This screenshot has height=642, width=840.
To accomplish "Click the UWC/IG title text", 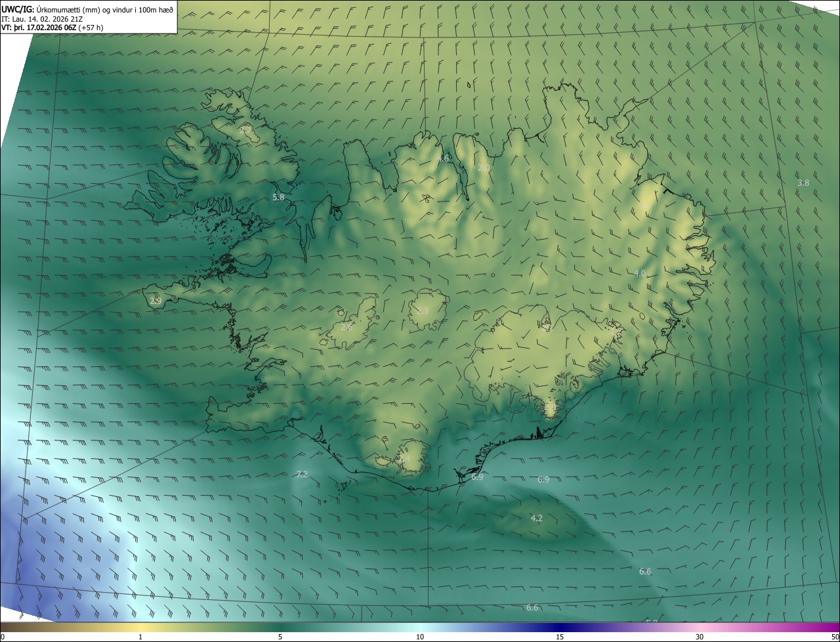I will [x=18, y=9].
